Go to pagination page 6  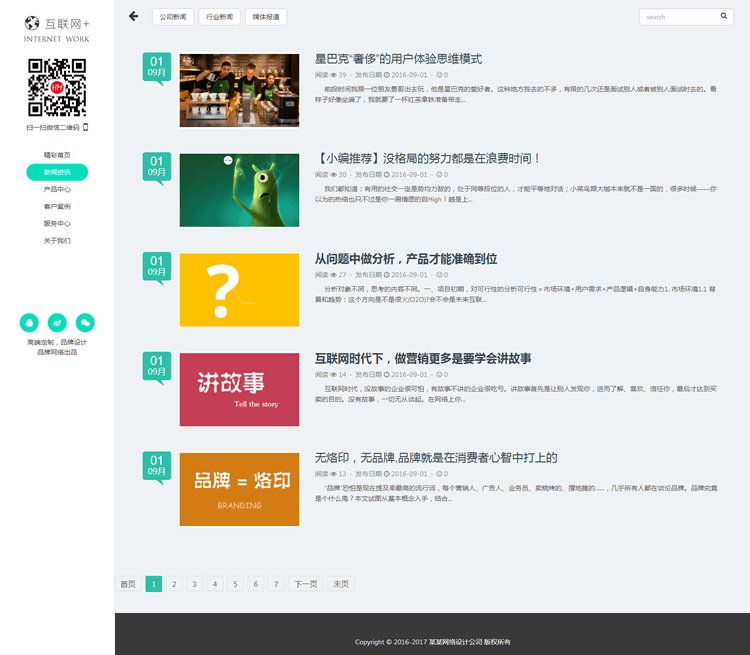point(256,584)
